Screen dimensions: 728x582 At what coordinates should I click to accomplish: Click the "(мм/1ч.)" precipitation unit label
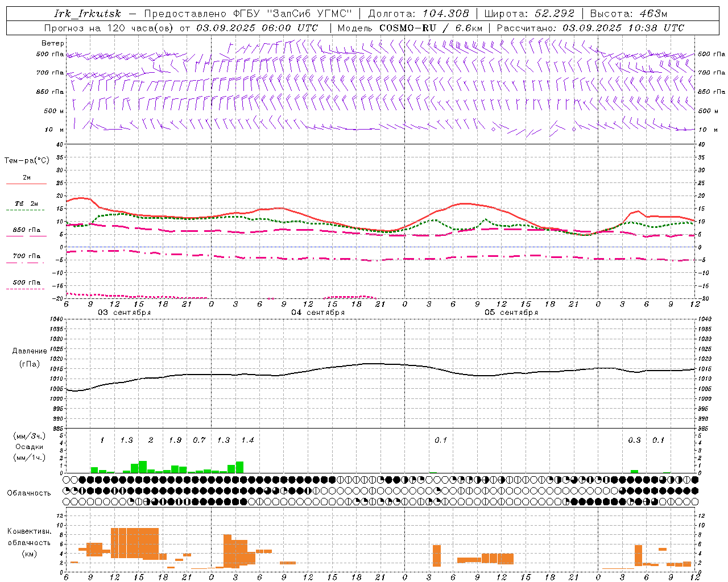[x=28, y=458]
